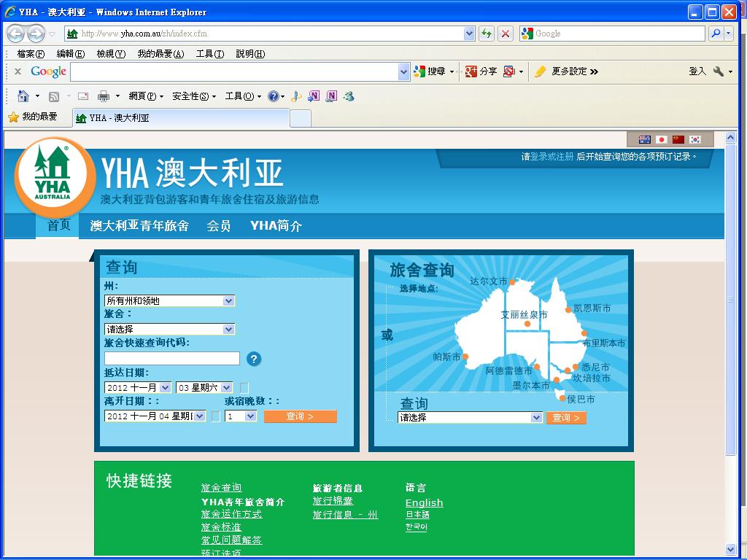This screenshot has height=560, width=747.
Task: Expand the address bar URL history dropdown
Action: pyautogui.click(x=469, y=34)
